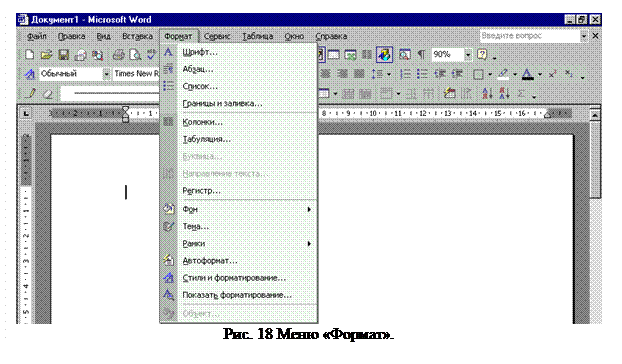Expand the line spacing dropdown arrow
This screenshot has width=622, height=364.
coord(389,74)
